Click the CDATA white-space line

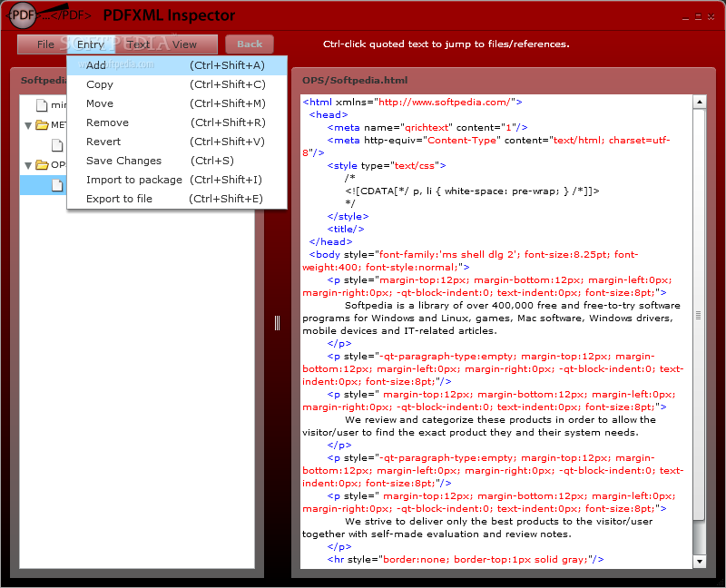coord(472,191)
